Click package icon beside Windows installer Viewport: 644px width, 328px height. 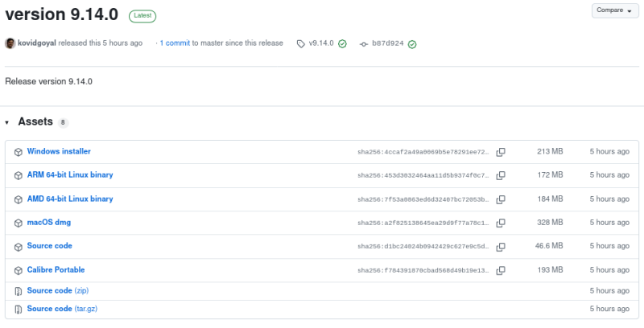coord(18,152)
